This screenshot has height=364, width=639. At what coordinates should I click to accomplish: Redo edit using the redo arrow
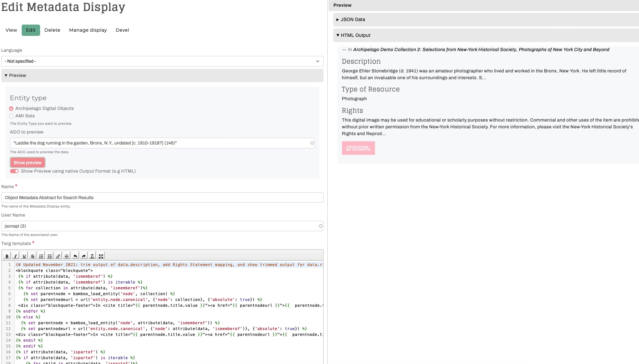[x=84, y=256]
